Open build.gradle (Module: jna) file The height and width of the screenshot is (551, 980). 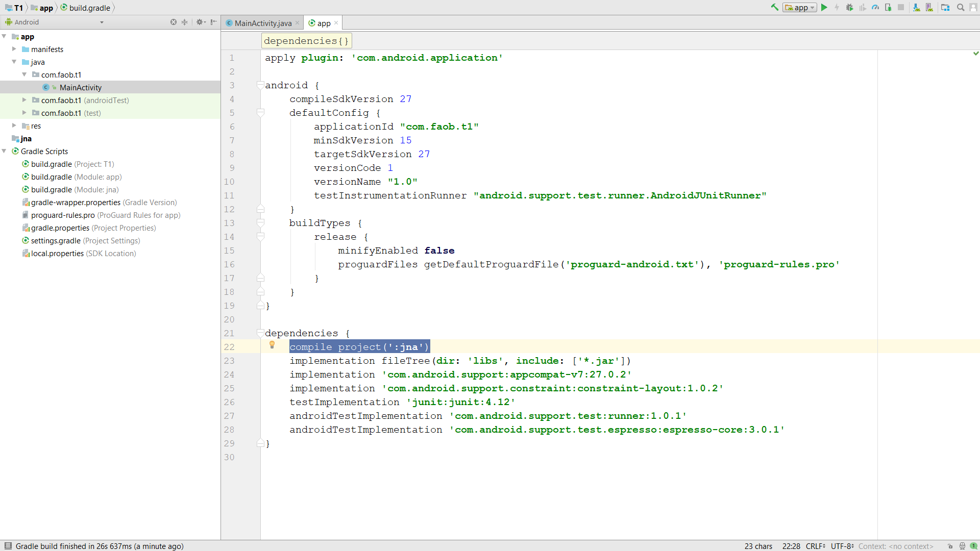click(75, 189)
